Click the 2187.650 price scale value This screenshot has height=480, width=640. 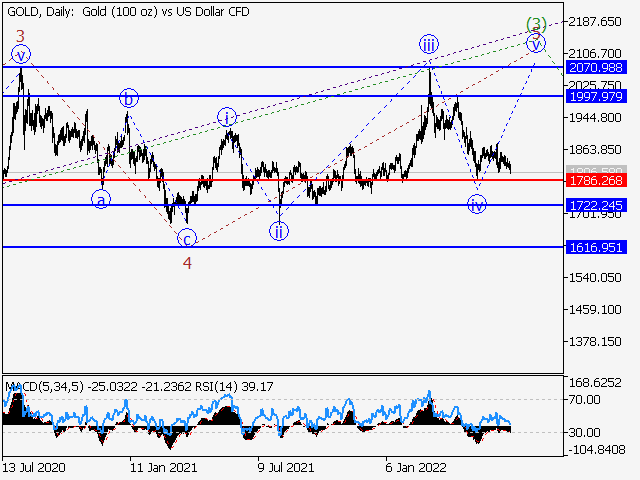tap(595, 22)
